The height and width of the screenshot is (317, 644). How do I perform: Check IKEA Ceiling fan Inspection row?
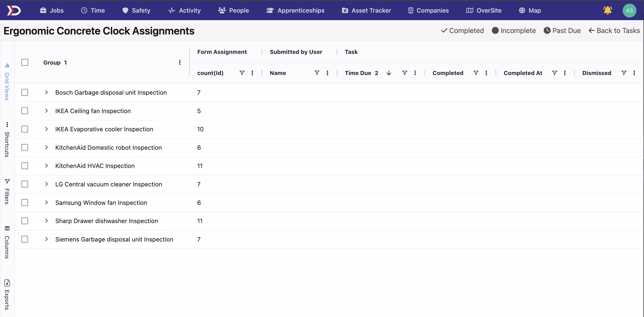click(x=25, y=111)
